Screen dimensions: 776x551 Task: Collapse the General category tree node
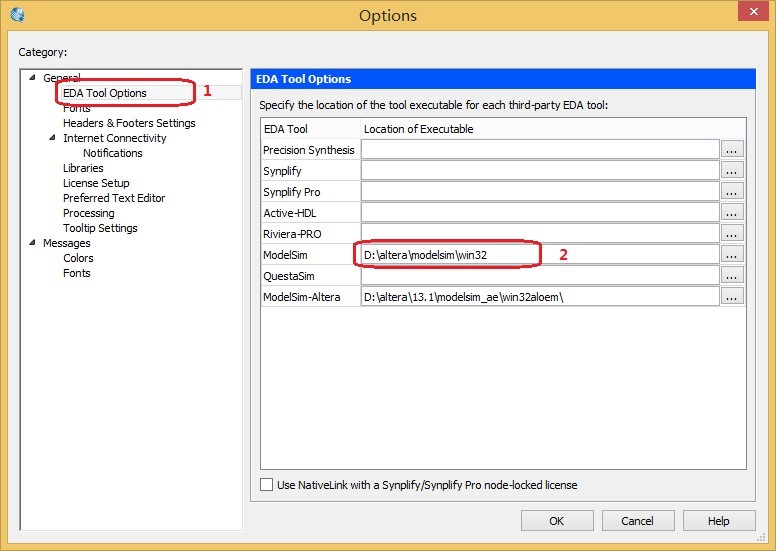(32, 78)
